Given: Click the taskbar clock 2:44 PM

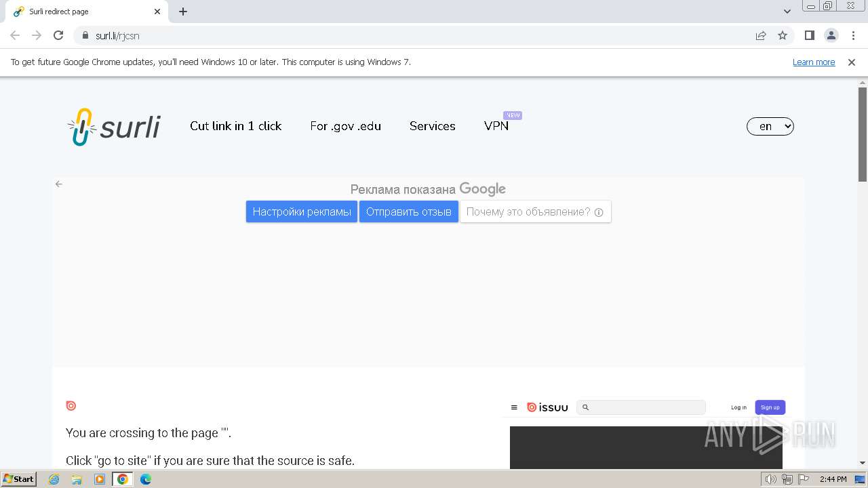Looking at the screenshot, I should [833, 479].
